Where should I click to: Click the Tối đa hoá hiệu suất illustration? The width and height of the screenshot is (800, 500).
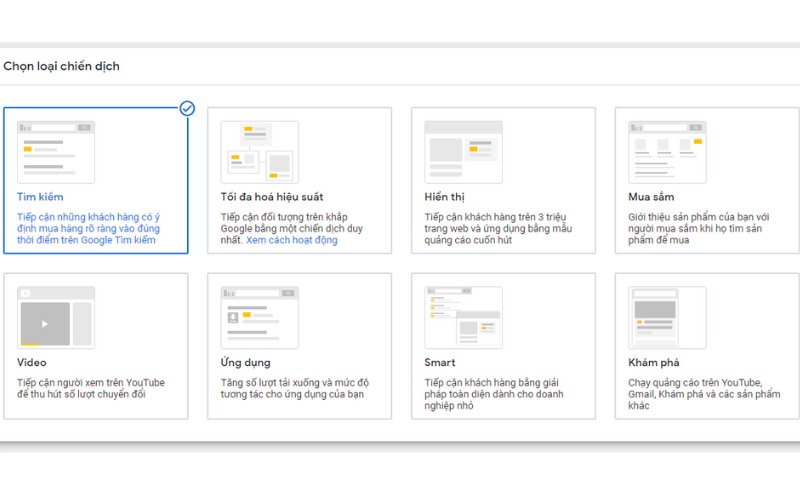point(260,152)
